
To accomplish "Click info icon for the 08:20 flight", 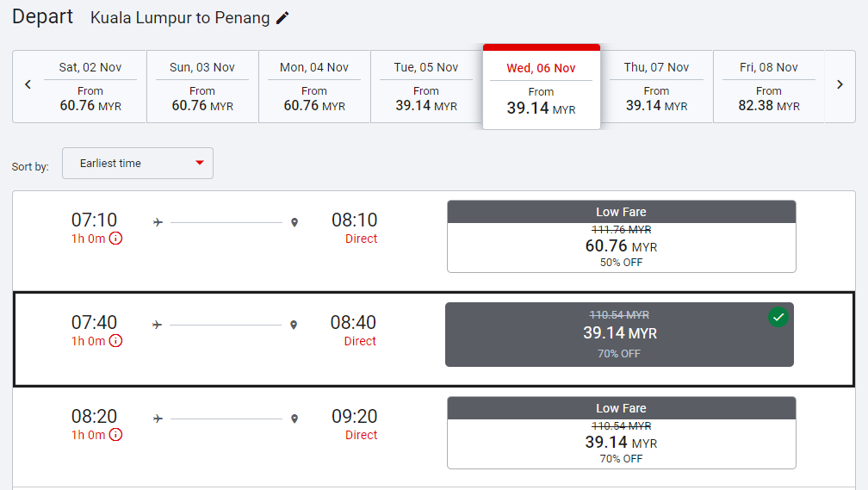I will pyautogui.click(x=115, y=435).
